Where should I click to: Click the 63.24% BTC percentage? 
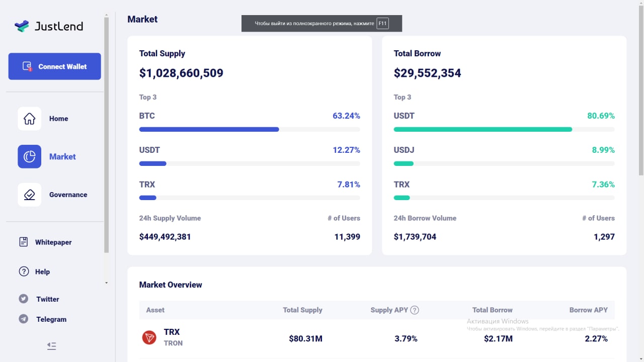[x=346, y=116]
